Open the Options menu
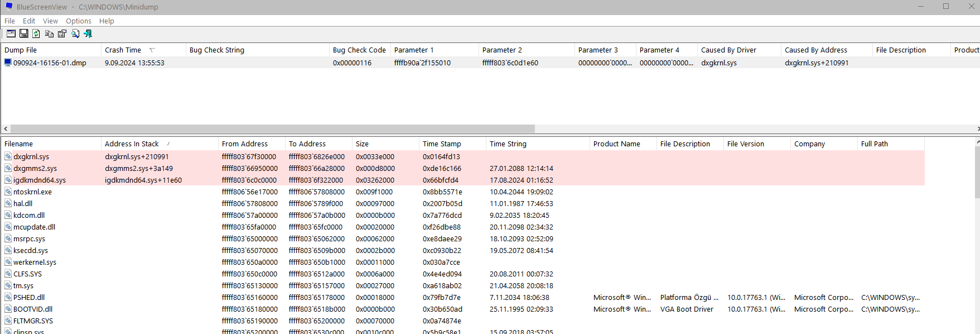Viewport: 980px width, 334px height. point(79,21)
